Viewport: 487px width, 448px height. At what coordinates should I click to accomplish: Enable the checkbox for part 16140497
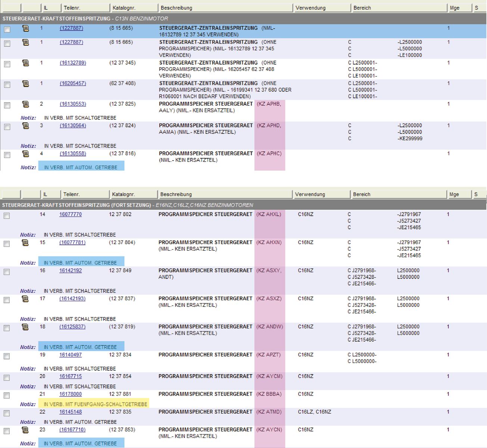7,356
